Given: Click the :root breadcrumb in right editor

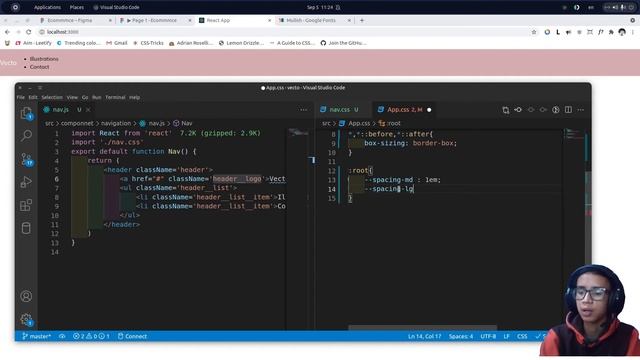Looking at the screenshot, I should click(390, 123).
